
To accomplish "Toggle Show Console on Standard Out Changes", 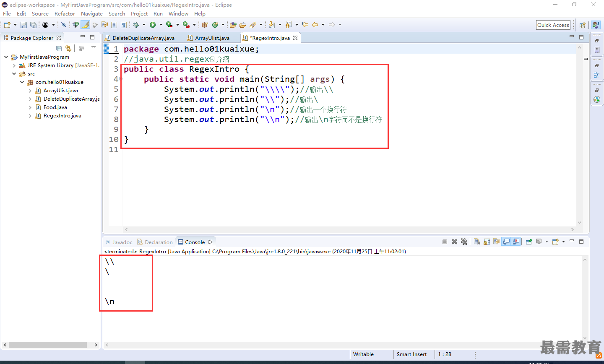I will (x=506, y=242).
